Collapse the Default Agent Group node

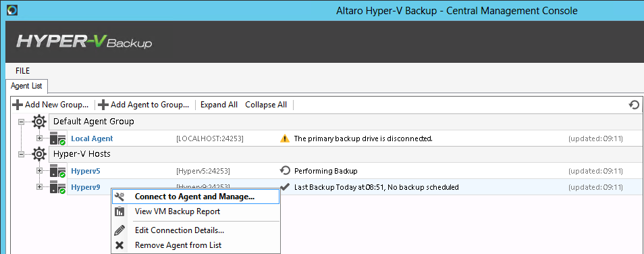[22, 122]
